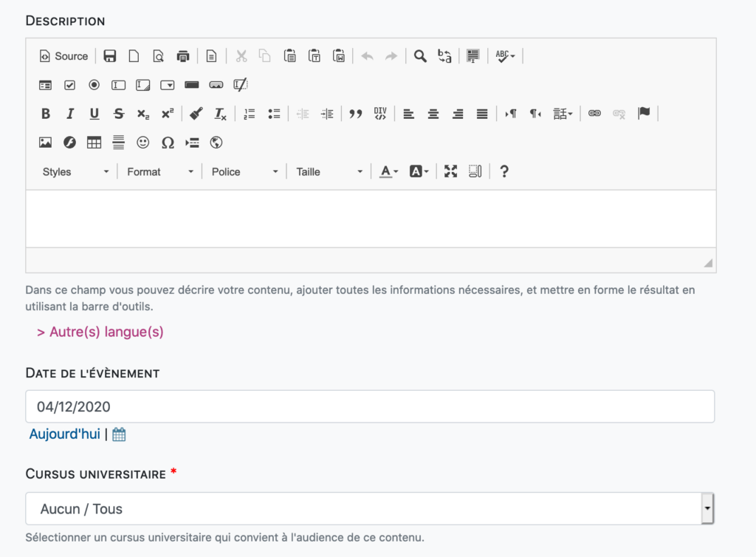The image size is (756, 557).
Task: Insert a page break
Action: pyautogui.click(x=192, y=143)
